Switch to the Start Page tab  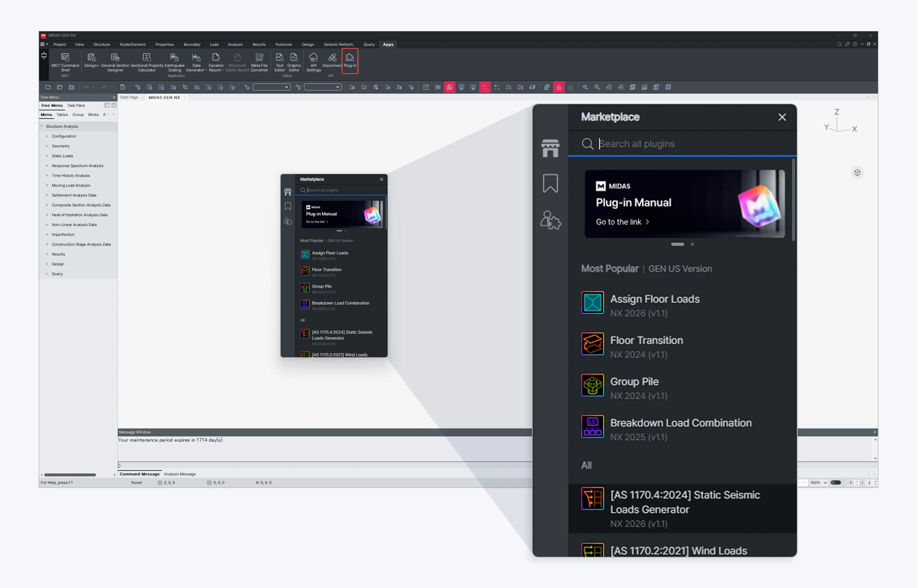pyautogui.click(x=129, y=97)
